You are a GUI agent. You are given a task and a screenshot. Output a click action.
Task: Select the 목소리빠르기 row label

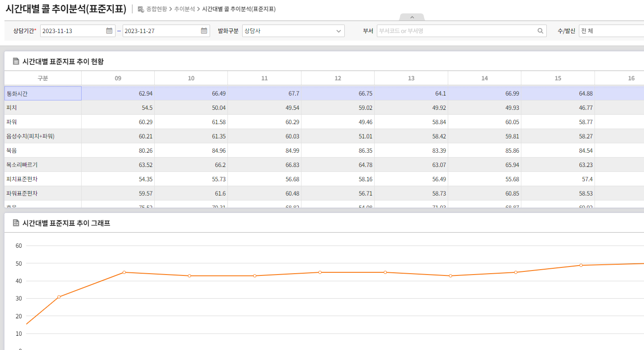43,165
